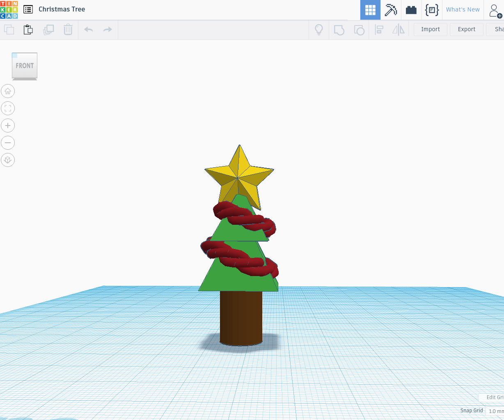Switch to the 3D design grid view tab
Image resolution: width=504 pixels, height=420 pixels.
pyautogui.click(x=370, y=10)
